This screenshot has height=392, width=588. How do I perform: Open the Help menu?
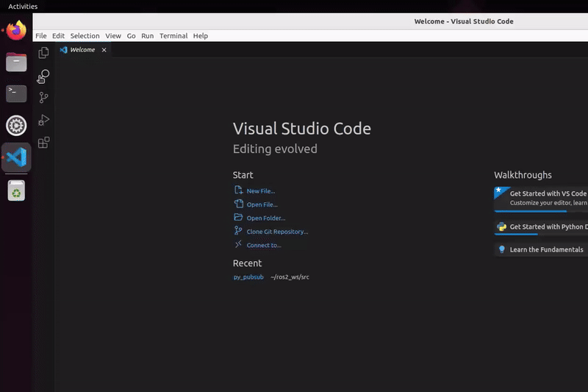[200, 35]
